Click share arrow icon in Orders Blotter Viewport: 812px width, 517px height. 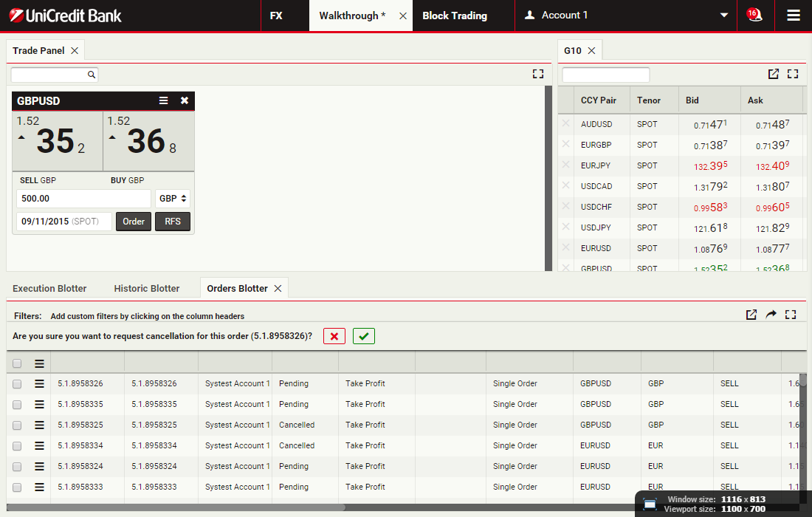pyautogui.click(x=771, y=315)
